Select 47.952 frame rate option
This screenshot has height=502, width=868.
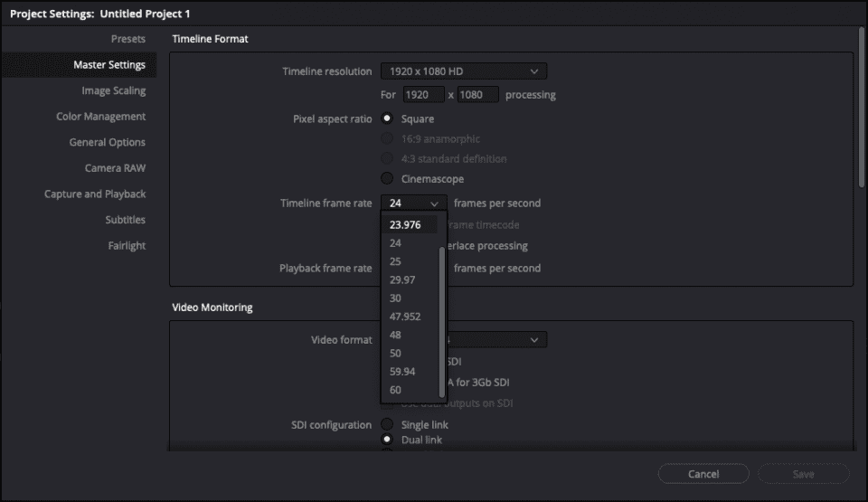(410, 317)
